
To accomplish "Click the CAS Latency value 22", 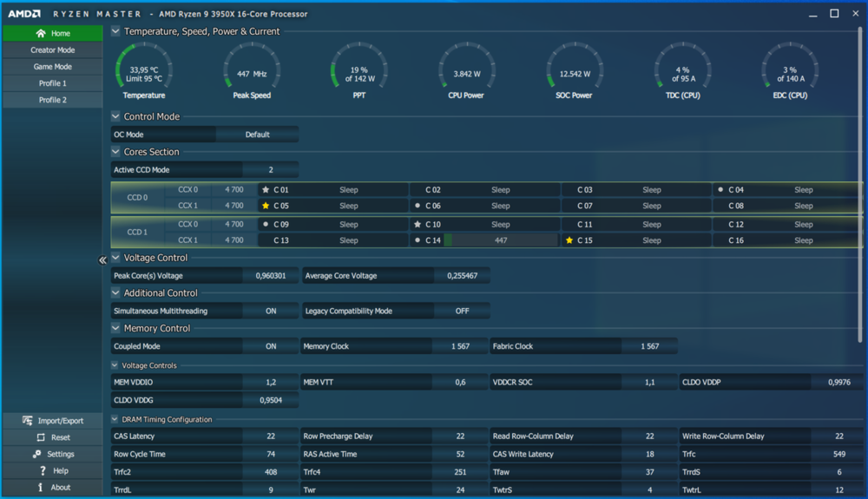I will [271, 436].
